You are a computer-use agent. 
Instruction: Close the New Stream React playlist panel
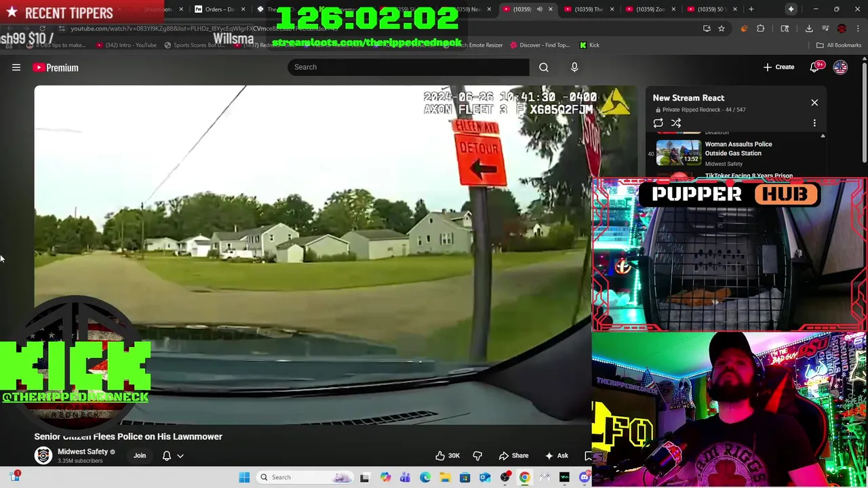pyautogui.click(x=814, y=102)
